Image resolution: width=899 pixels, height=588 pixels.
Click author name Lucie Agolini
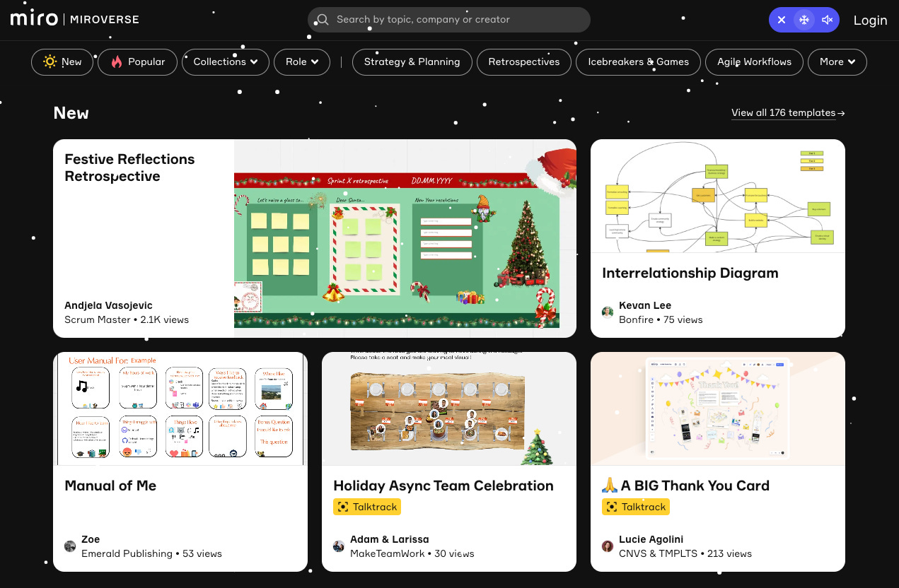[651, 539]
